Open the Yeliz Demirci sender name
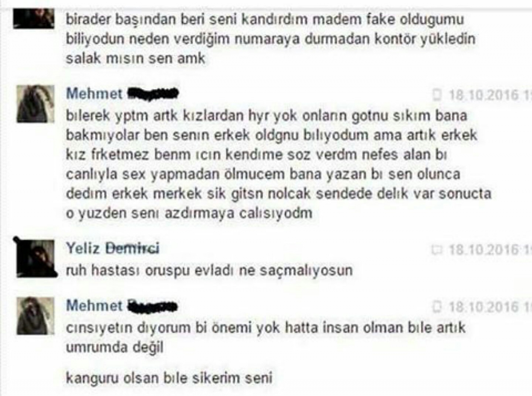 tap(113, 248)
